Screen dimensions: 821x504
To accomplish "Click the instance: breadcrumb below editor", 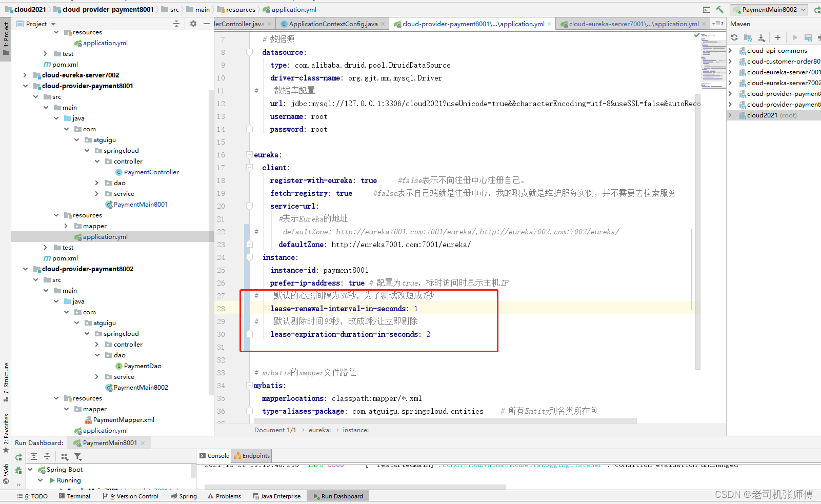I will tap(356, 430).
